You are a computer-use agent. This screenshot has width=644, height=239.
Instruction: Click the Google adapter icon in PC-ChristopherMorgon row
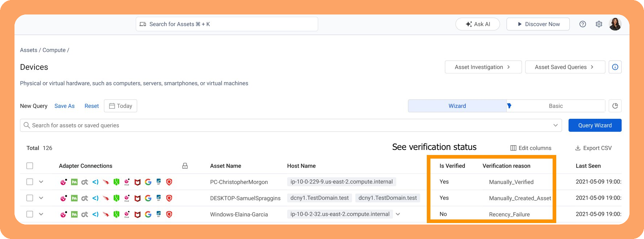coord(148,182)
